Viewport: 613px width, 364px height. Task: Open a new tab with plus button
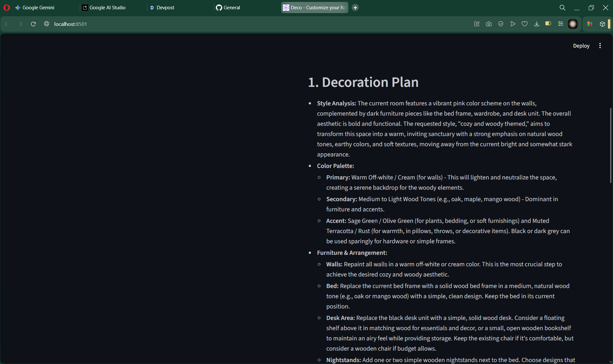(x=355, y=8)
